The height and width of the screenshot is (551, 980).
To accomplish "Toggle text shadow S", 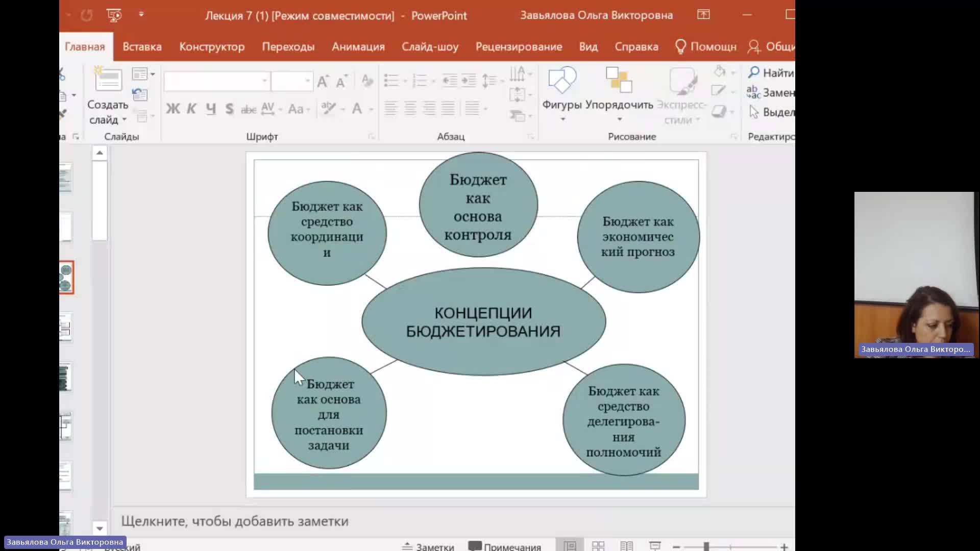I will coord(229,109).
